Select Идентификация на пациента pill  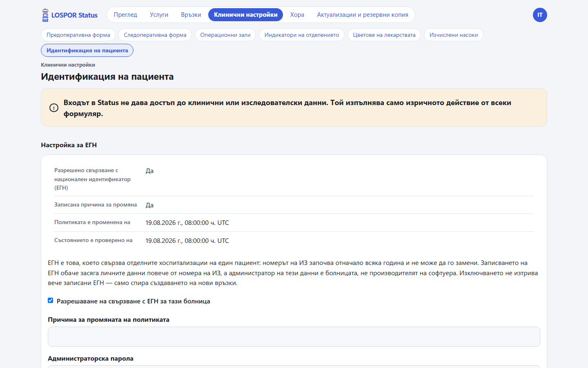pyautogui.click(x=87, y=50)
